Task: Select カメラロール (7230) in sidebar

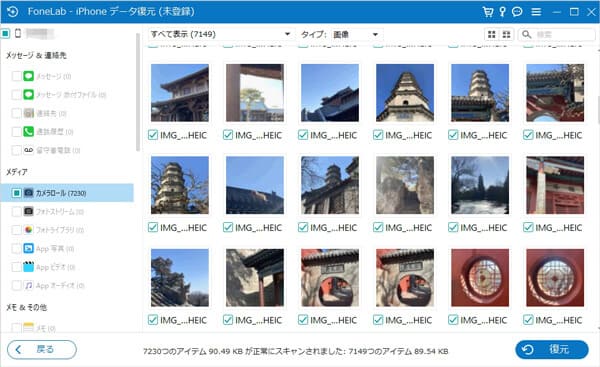Action: 67,192
